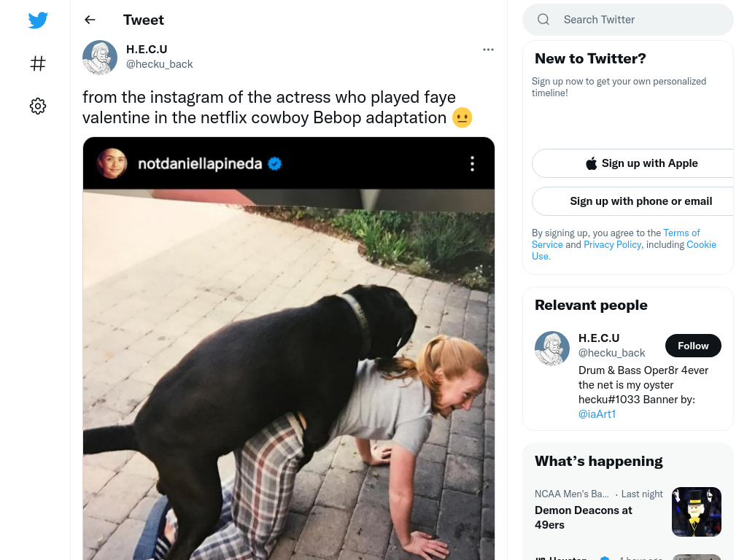Click H.E.C.U avatar on the tweet

click(100, 57)
